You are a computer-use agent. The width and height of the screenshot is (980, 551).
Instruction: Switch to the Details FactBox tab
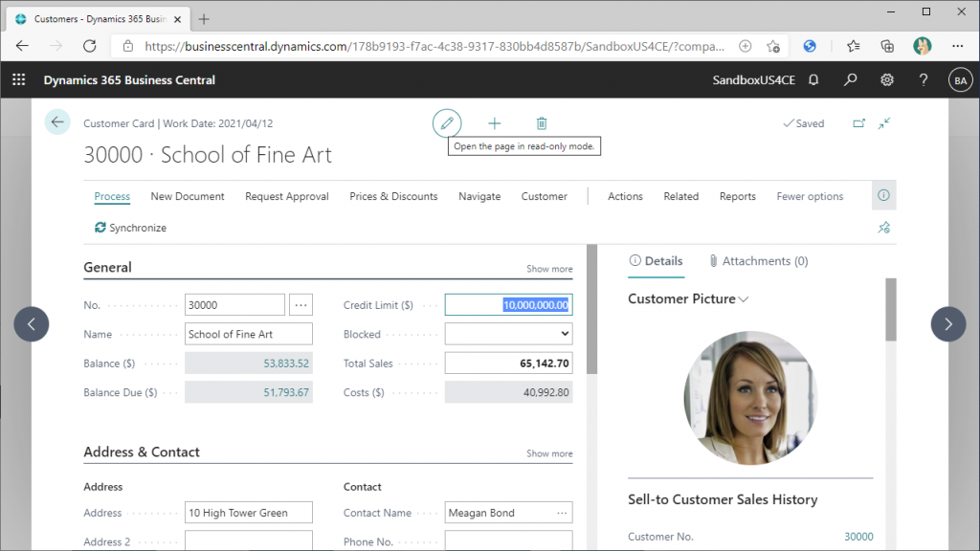click(657, 261)
